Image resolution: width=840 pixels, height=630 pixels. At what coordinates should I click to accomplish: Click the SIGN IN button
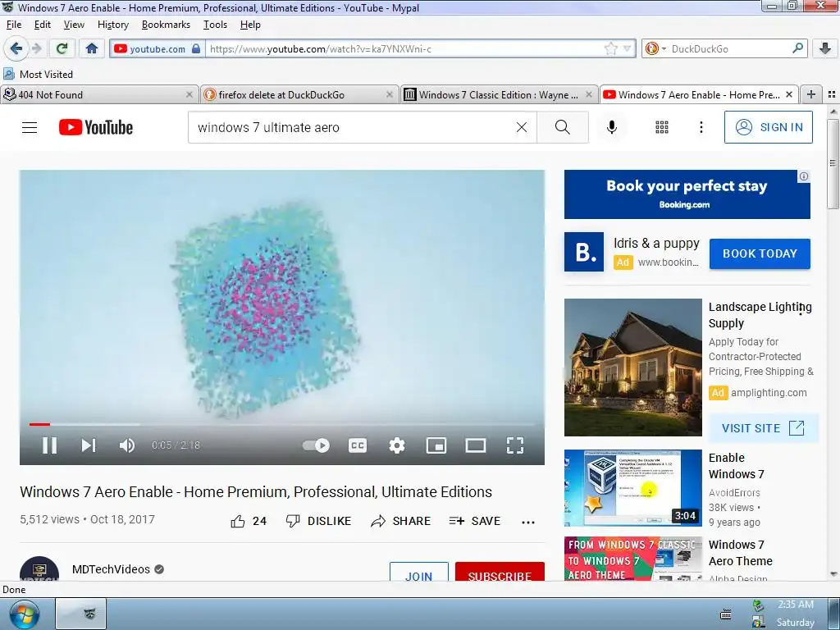768,127
